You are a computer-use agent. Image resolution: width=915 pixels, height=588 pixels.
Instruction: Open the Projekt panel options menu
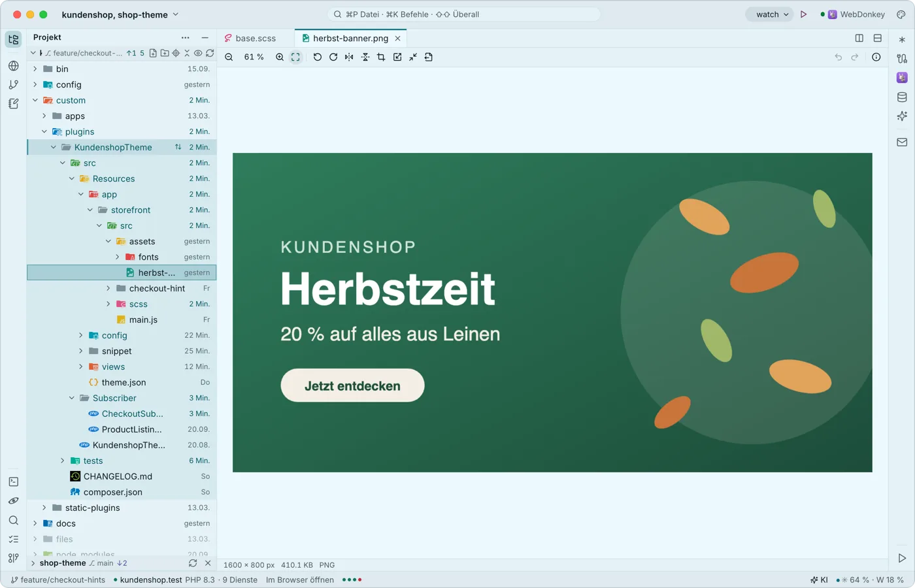(x=186, y=38)
